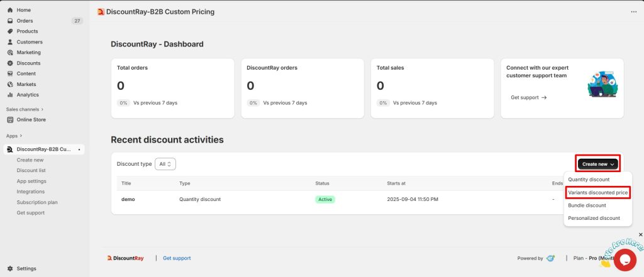Viewport: 644px width, 277px height.
Task: Click the Products label in the sidebar
Action: click(x=27, y=31)
